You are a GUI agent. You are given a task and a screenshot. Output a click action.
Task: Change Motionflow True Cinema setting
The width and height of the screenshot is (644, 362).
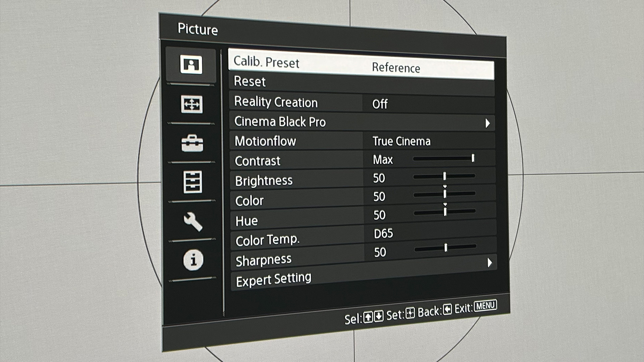(x=401, y=141)
